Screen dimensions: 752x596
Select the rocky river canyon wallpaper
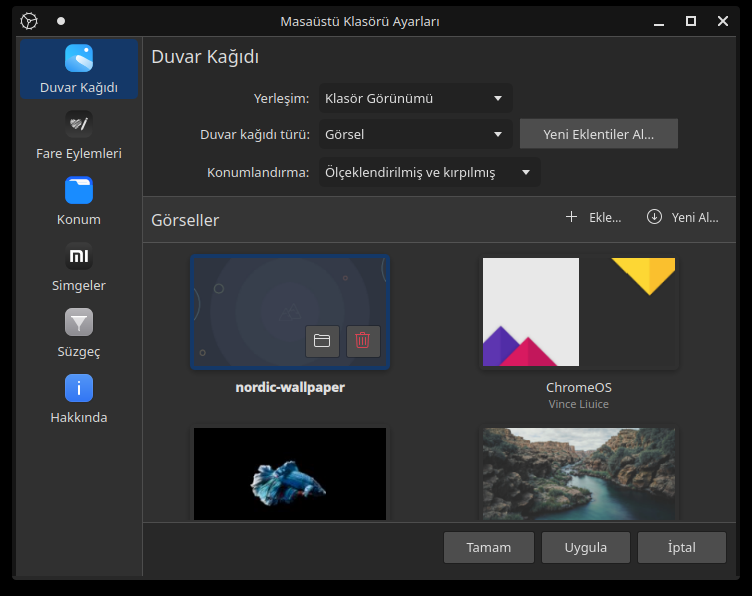click(x=578, y=473)
